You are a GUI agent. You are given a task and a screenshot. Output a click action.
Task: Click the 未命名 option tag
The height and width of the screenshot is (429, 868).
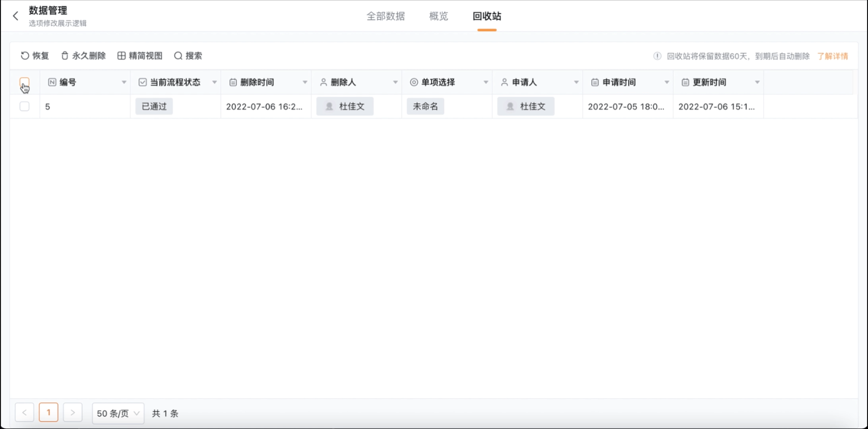tap(425, 106)
